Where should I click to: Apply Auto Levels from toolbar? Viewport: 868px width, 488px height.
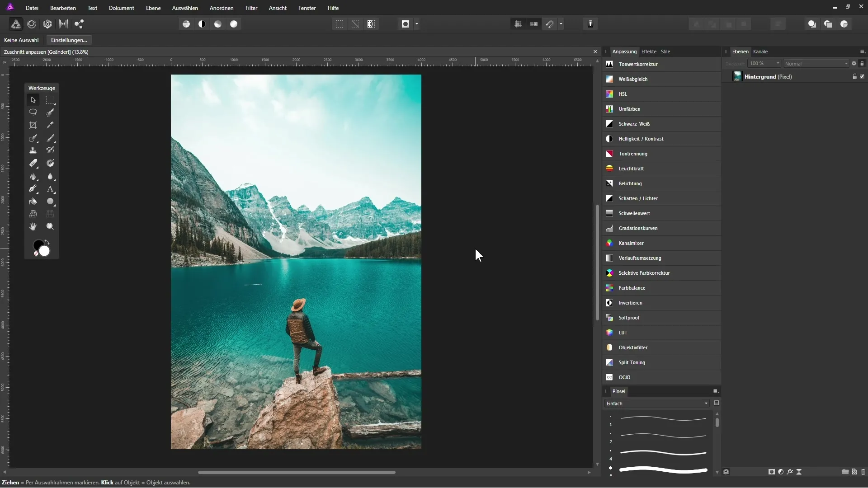[x=186, y=24]
